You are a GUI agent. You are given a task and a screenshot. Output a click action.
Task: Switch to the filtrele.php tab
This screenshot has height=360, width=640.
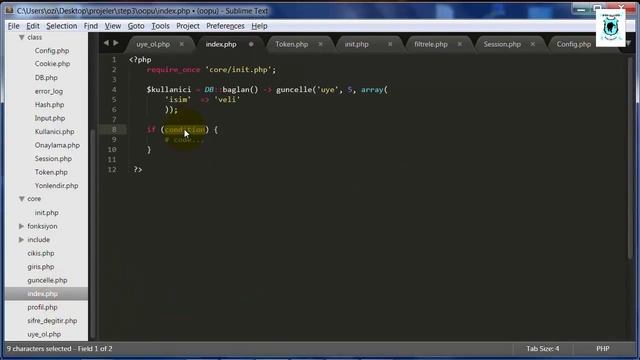[x=431, y=44]
